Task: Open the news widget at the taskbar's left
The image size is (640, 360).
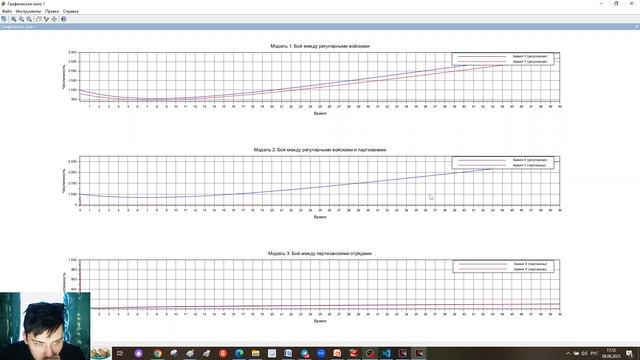Action: 100,353
